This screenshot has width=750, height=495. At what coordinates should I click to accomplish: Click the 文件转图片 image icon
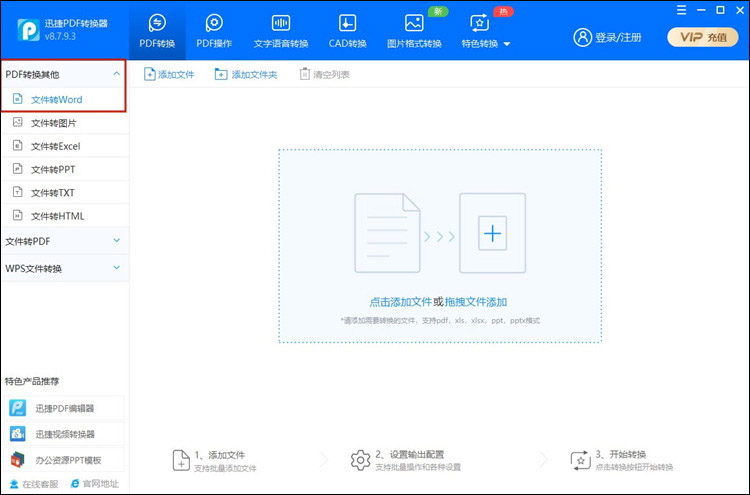pos(18,122)
